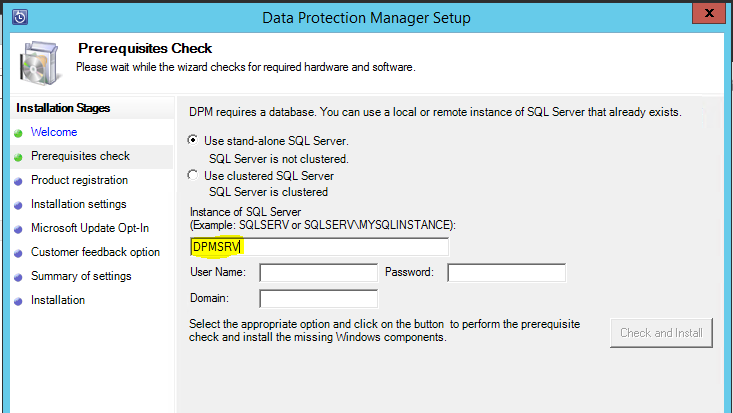Click the setup disc and box icon
733x413 pixels.
click(41, 63)
